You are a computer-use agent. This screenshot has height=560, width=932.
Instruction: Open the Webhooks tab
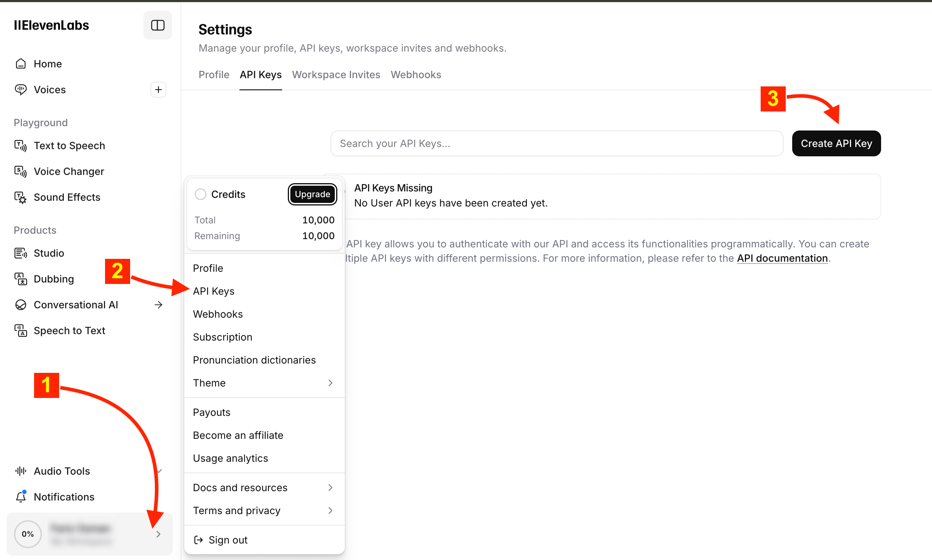click(x=416, y=75)
